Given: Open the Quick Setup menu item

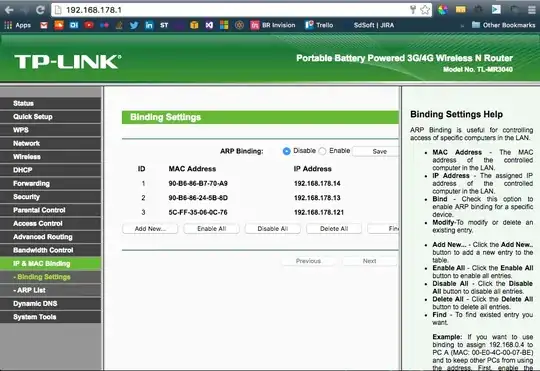Looking at the screenshot, I should pyautogui.click(x=51, y=117).
